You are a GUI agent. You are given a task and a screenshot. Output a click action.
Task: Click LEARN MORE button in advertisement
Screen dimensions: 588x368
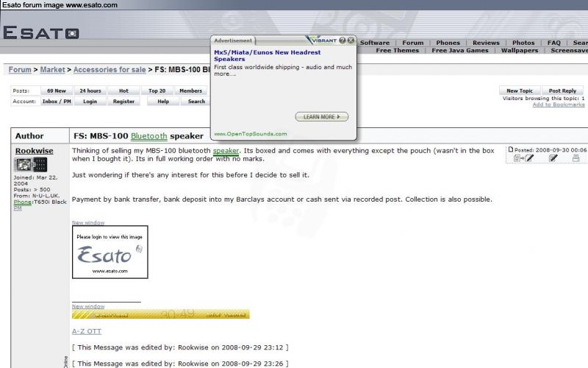(x=321, y=117)
